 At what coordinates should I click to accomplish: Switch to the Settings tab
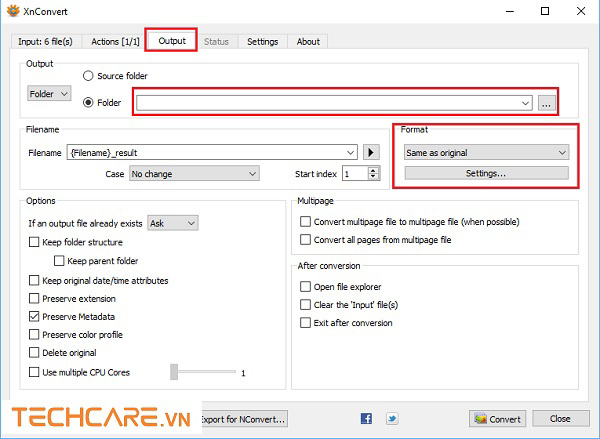coord(262,41)
